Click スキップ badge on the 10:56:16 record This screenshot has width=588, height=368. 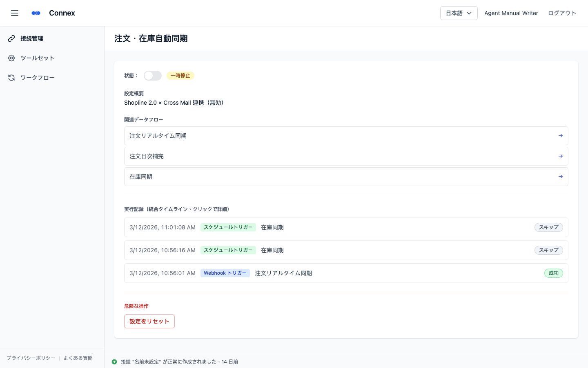(x=549, y=250)
